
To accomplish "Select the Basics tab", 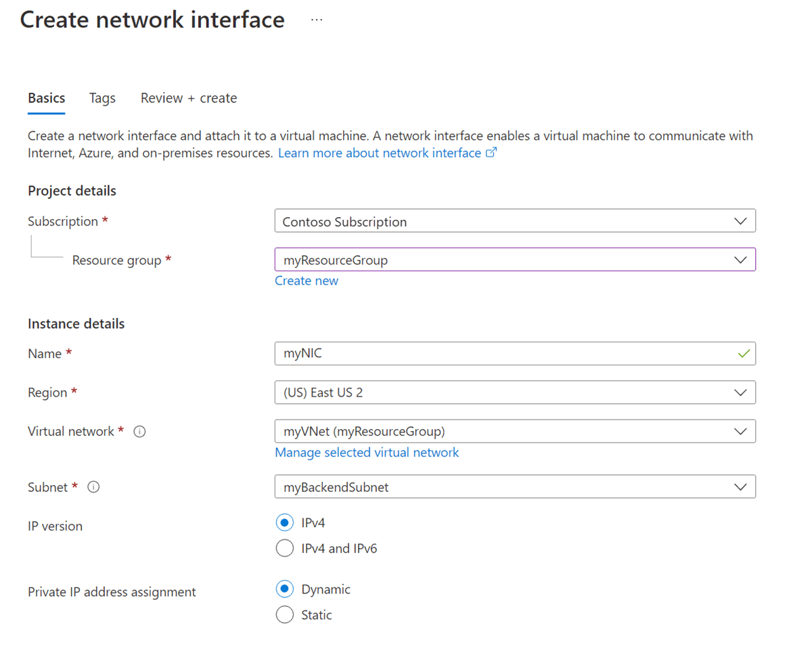I will [x=46, y=98].
